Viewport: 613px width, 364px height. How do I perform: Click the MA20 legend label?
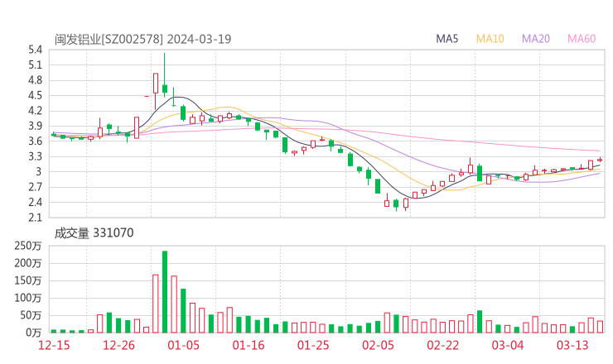click(x=536, y=39)
